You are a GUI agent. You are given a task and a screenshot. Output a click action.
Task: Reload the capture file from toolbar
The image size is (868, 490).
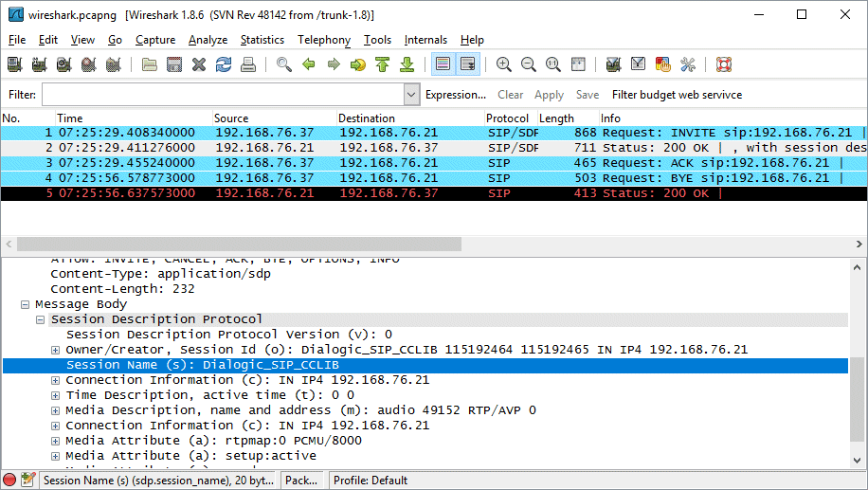(224, 64)
